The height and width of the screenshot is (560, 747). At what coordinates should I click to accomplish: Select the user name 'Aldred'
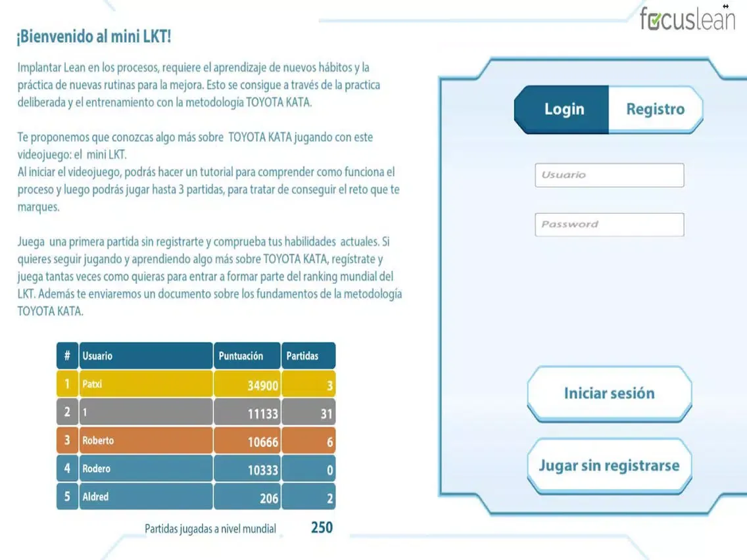coord(95,497)
